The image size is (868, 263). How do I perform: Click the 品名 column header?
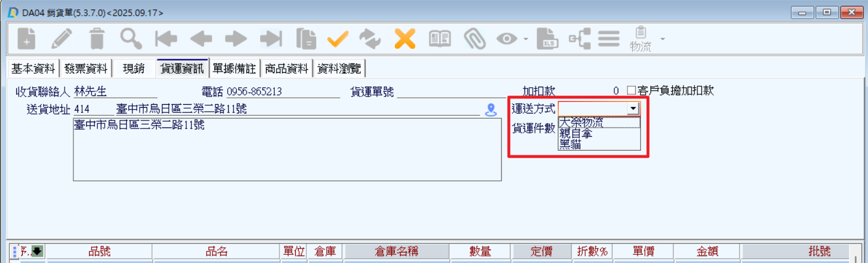[217, 251]
